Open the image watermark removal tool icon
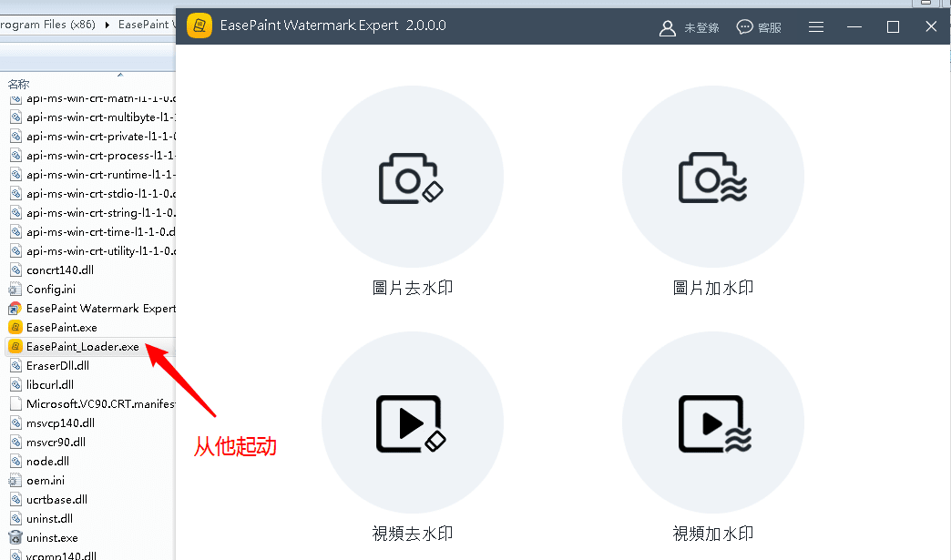951x560 pixels. (x=413, y=177)
